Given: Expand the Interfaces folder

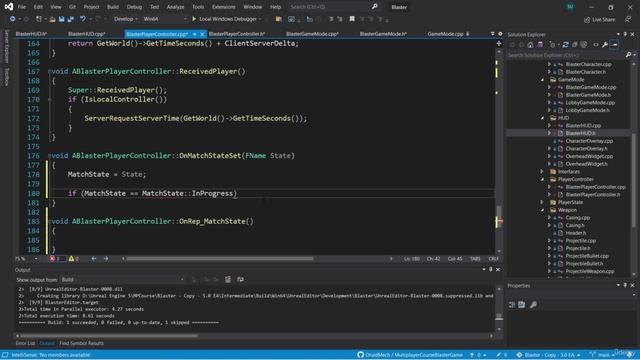Looking at the screenshot, I should 542,172.
